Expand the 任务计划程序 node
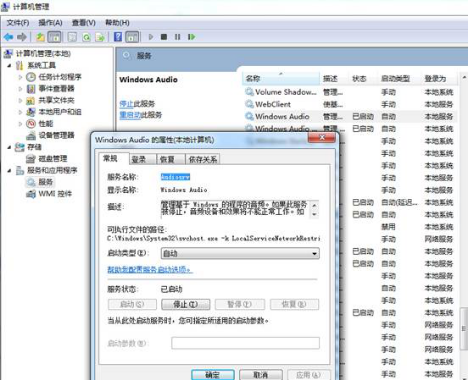The image size is (468, 381). (x=20, y=77)
